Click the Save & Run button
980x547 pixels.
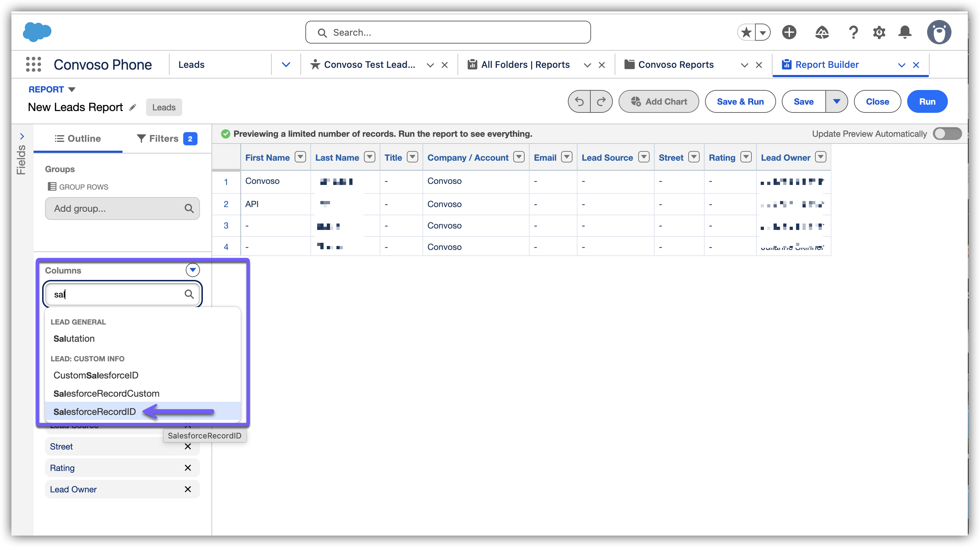tap(740, 101)
